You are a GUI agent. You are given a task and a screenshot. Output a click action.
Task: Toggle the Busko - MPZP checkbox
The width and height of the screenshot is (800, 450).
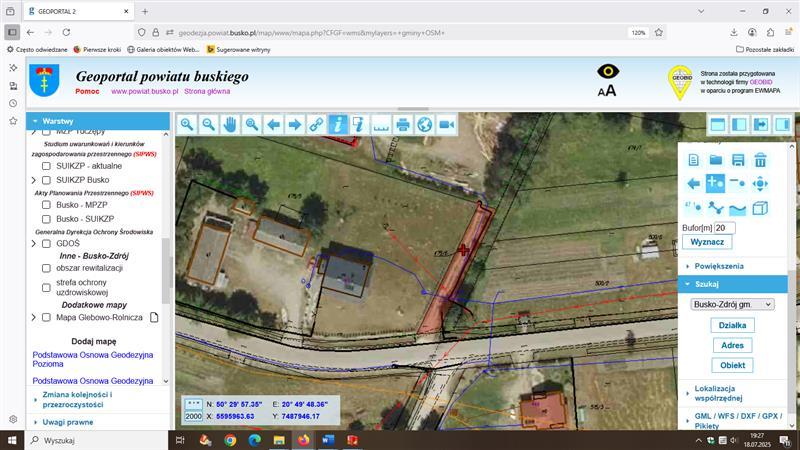click(x=46, y=205)
